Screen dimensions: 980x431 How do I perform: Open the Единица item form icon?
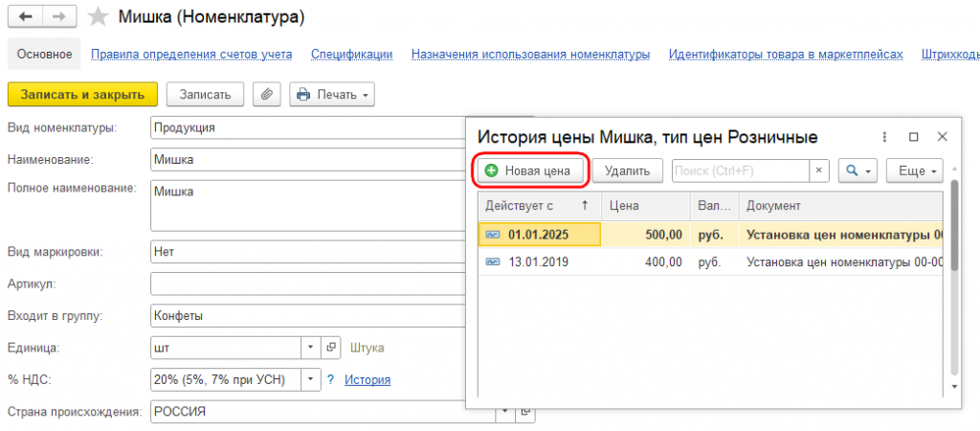(330, 347)
